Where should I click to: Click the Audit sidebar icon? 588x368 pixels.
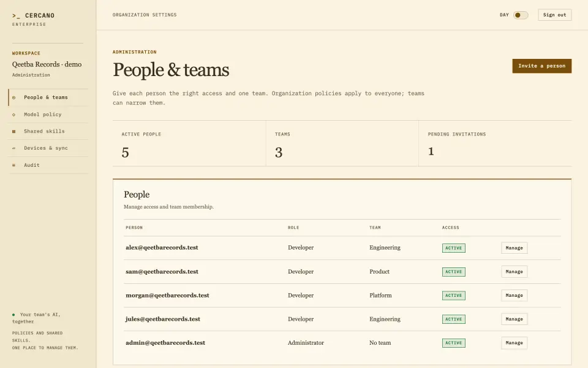14,165
